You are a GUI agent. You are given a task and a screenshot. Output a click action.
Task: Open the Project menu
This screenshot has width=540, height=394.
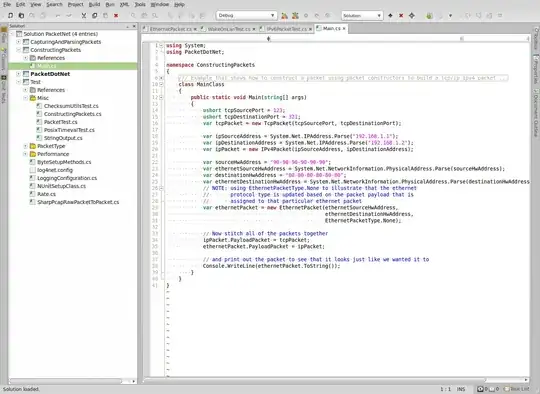coord(75,4)
